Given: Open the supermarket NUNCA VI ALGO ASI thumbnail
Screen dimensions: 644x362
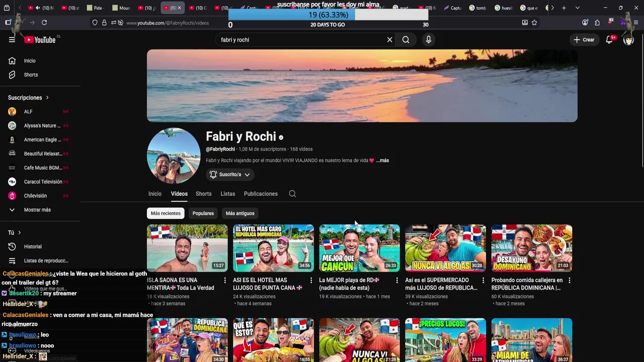Looking at the screenshot, I should coord(445,248).
